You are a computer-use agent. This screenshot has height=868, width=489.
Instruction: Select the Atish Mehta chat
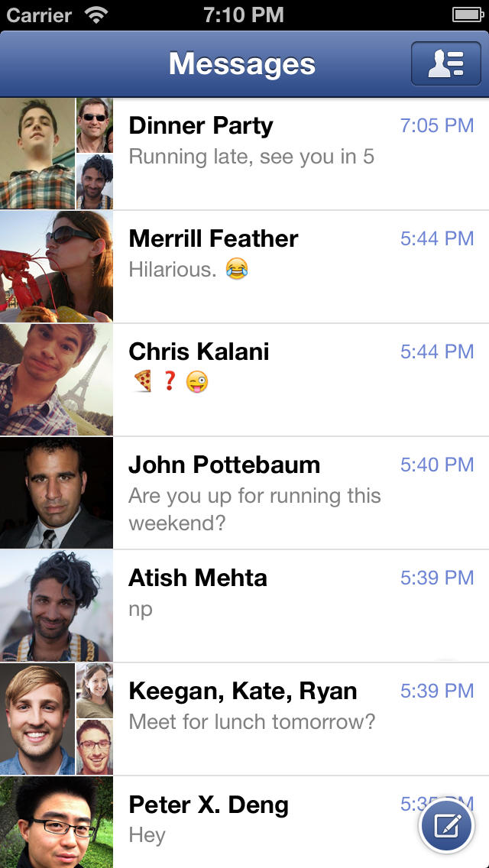pyautogui.click(x=244, y=606)
